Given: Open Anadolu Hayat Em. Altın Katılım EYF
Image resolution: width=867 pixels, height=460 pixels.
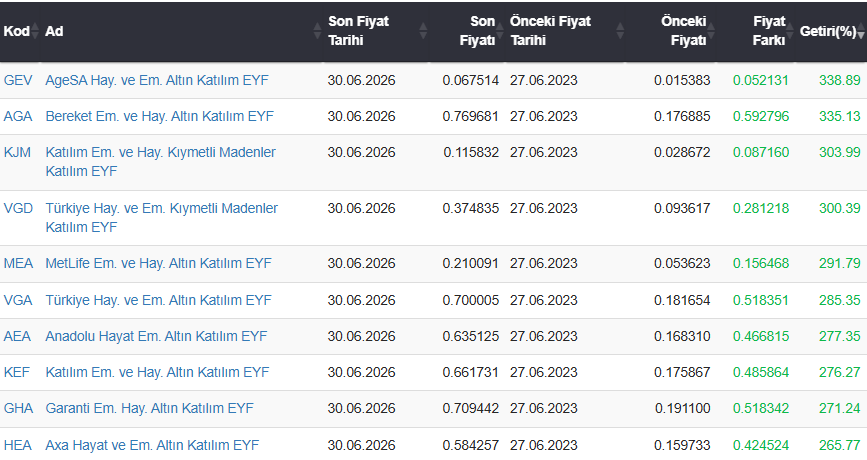Looking at the screenshot, I should coord(156,336).
